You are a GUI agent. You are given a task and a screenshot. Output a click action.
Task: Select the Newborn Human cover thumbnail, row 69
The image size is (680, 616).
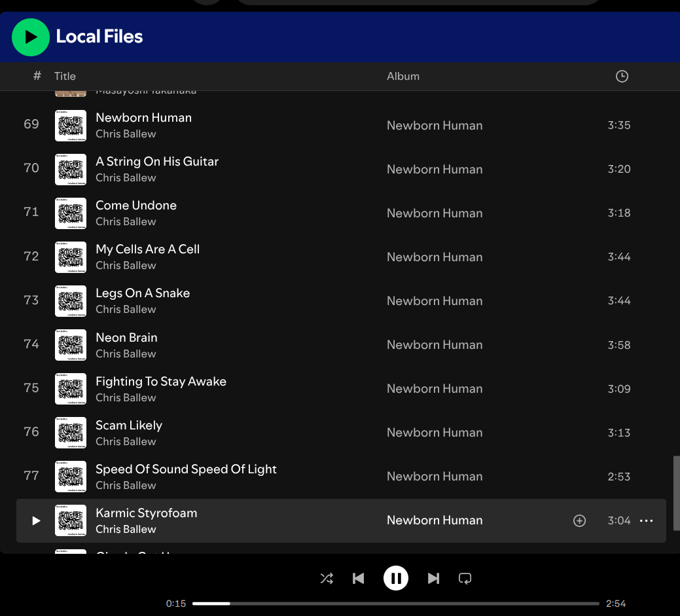tap(71, 126)
